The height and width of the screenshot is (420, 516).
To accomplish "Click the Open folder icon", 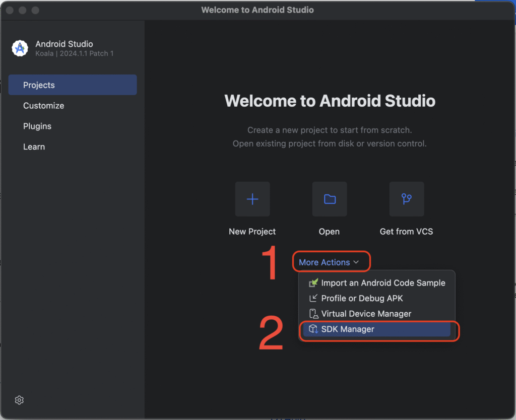I will click(330, 199).
